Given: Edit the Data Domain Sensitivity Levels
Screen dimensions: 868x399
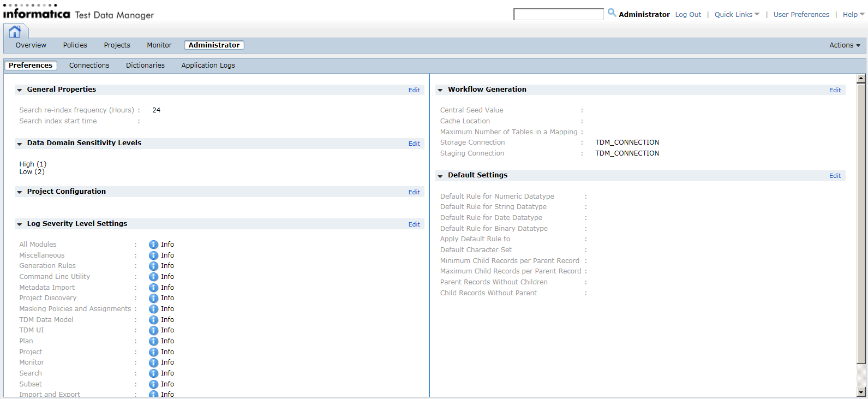Looking at the screenshot, I should point(414,144).
